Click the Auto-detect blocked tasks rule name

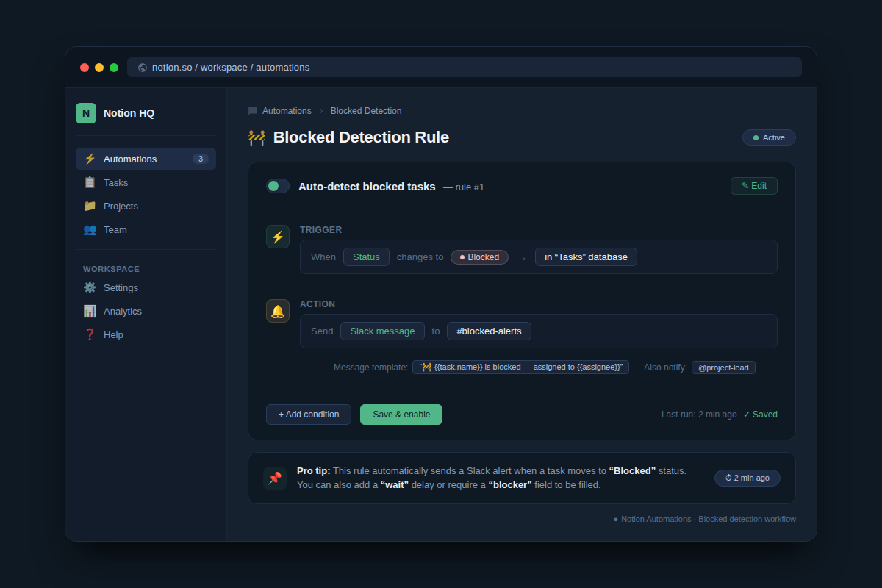pyautogui.click(x=367, y=187)
